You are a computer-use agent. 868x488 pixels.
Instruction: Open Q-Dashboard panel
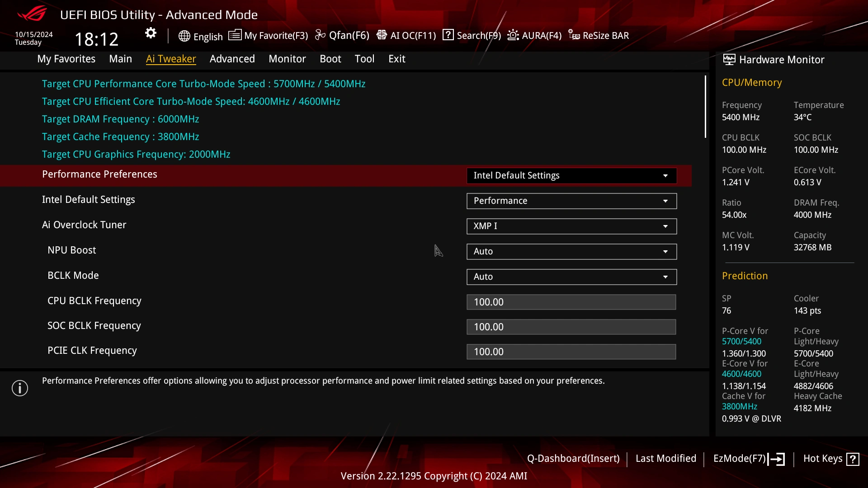click(x=573, y=458)
